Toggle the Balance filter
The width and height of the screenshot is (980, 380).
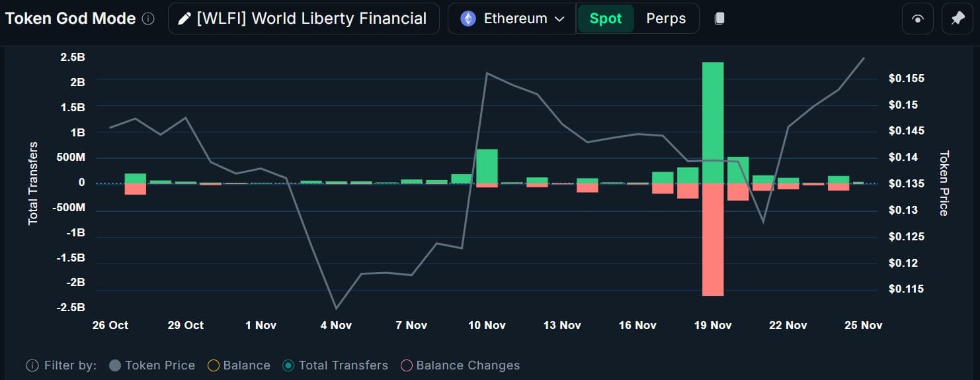(x=239, y=365)
